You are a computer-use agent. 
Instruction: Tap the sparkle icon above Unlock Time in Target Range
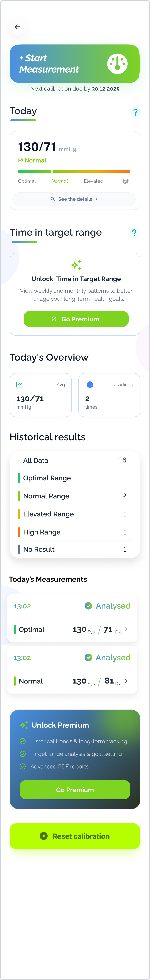click(x=76, y=265)
